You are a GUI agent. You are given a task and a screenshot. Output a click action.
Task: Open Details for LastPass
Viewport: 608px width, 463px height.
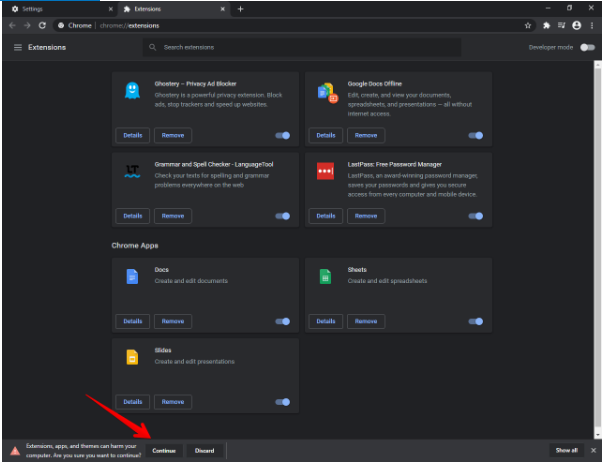pyautogui.click(x=326, y=216)
